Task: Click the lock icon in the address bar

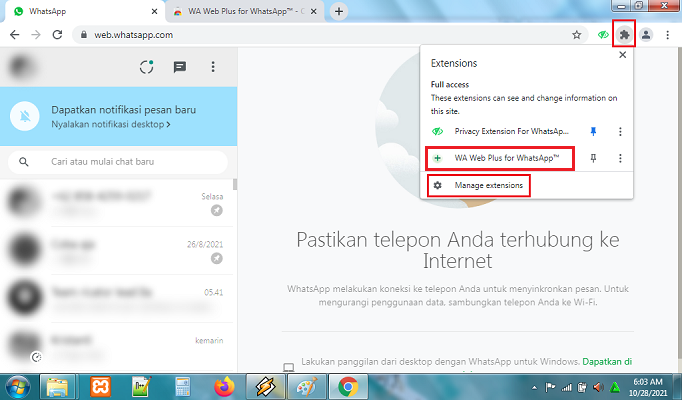Action: (84, 35)
